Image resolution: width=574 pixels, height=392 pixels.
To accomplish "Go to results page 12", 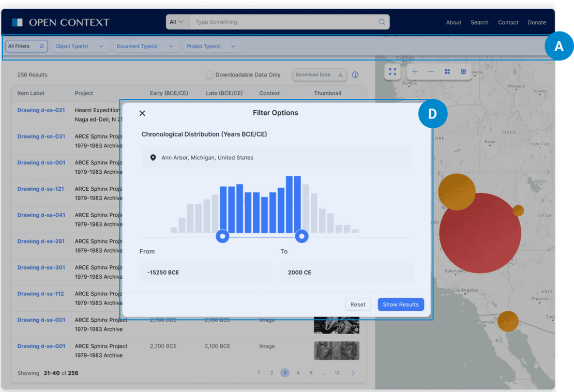I will pos(337,373).
